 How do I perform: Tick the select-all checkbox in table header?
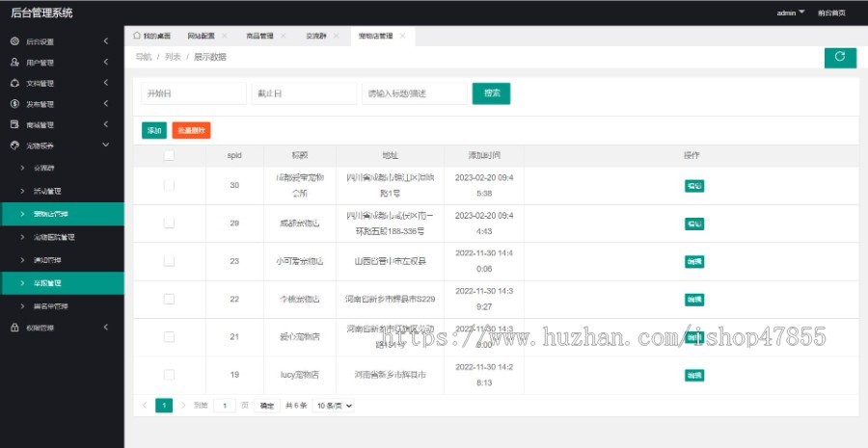pyautogui.click(x=169, y=155)
